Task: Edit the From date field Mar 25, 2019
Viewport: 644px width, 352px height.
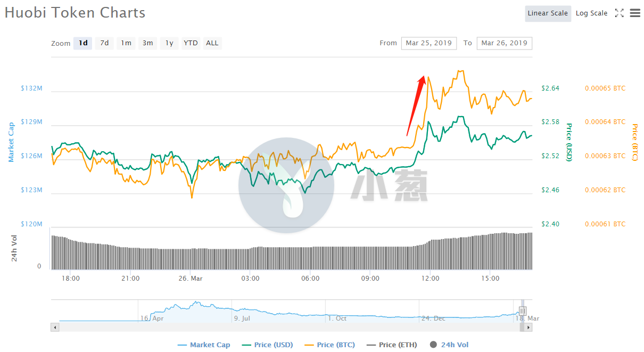Action: pos(429,43)
